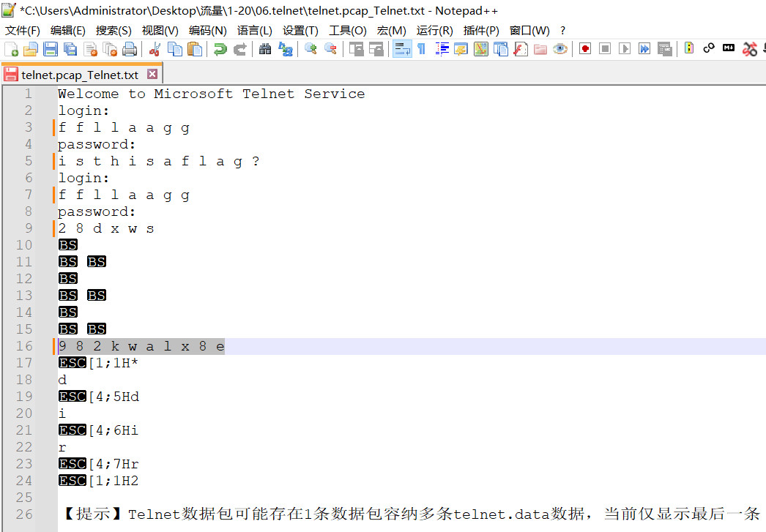The height and width of the screenshot is (532, 766).
Task: Open the ? help menu
Action: point(562,31)
